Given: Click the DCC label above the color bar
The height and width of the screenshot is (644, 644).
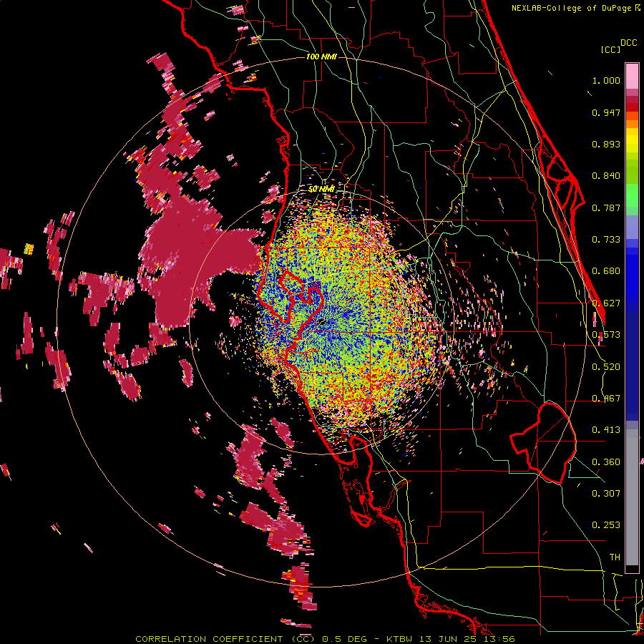Looking at the screenshot, I should [629, 42].
